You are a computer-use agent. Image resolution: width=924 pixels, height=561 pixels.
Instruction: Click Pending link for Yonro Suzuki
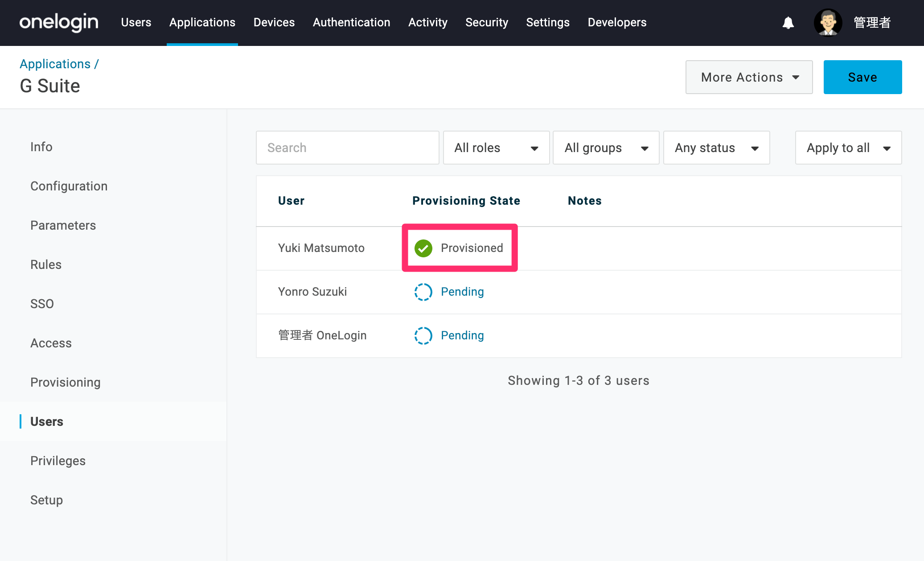coord(462,292)
